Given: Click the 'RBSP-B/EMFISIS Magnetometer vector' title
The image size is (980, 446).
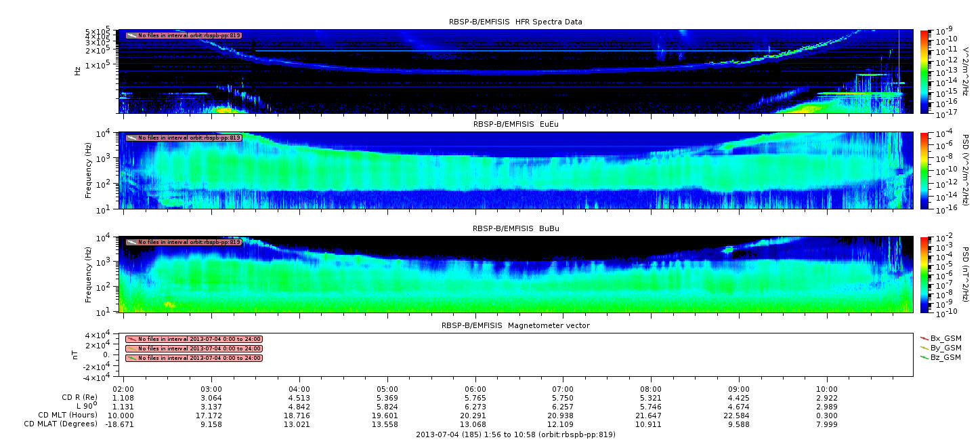Looking at the screenshot, I should 515,325.
